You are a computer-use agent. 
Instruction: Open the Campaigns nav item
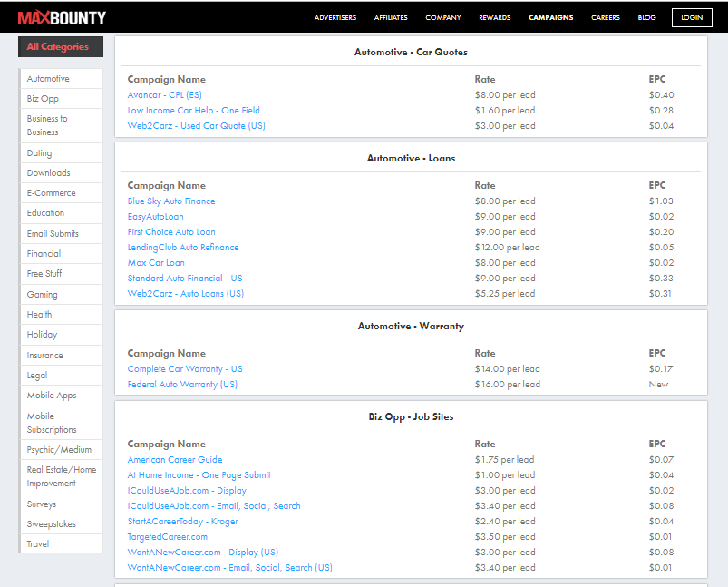pyautogui.click(x=551, y=17)
